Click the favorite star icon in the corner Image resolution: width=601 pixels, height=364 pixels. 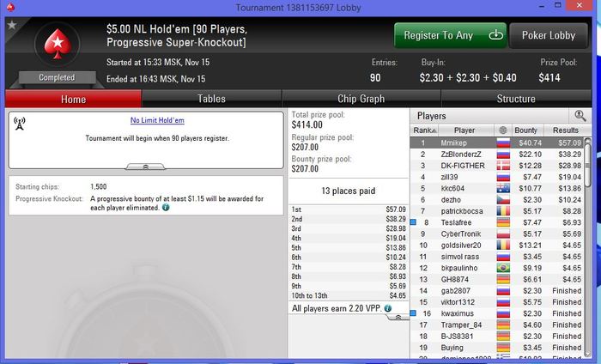point(12,25)
